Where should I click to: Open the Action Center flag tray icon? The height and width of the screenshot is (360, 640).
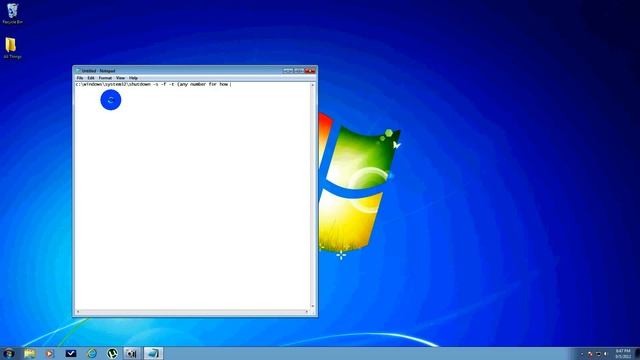[590, 353]
